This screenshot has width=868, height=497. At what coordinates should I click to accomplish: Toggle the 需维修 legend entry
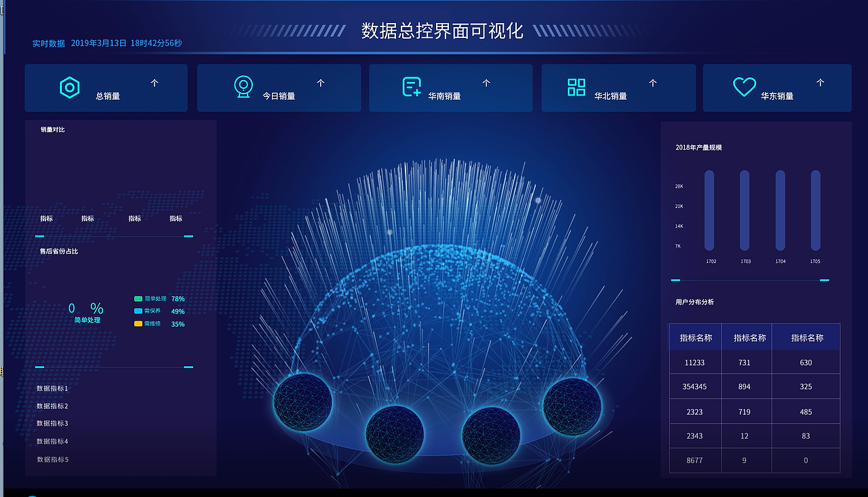click(152, 323)
